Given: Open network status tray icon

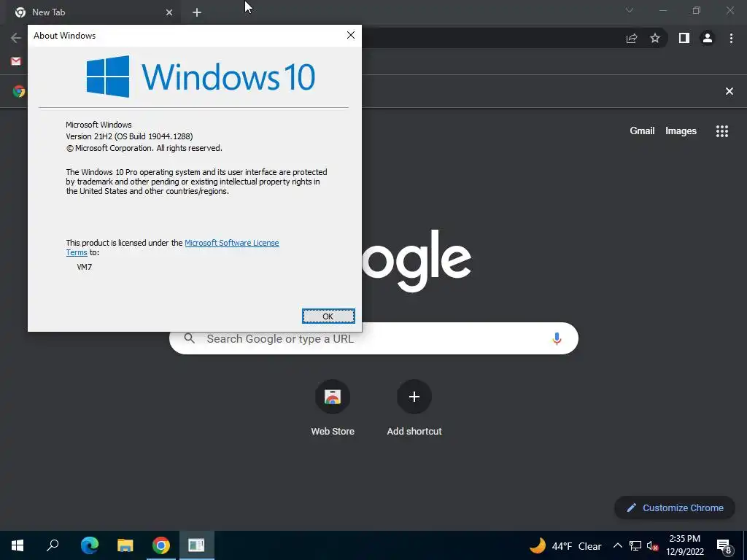Looking at the screenshot, I should pos(635,545).
